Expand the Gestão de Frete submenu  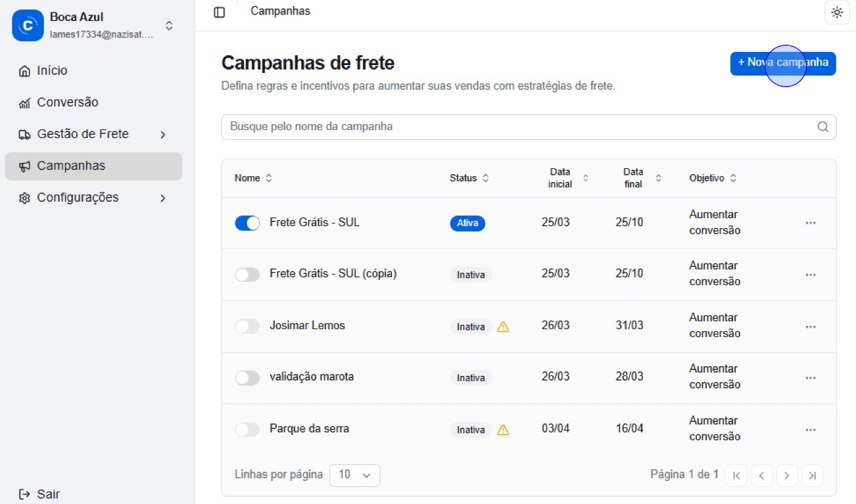[x=163, y=135]
